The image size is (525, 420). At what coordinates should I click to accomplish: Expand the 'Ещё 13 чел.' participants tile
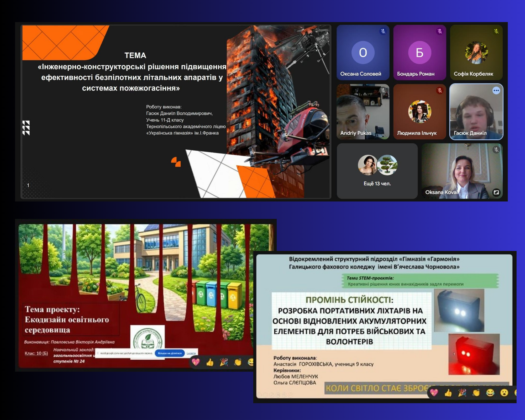377,171
